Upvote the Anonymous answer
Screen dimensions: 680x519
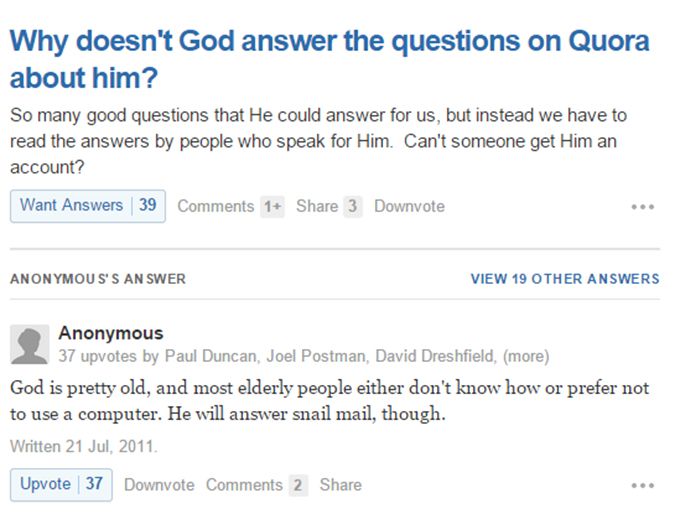[x=61, y=484]
